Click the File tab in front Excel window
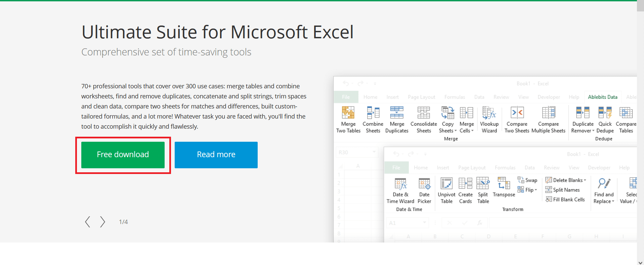This screenshot has height=265, width=644. click(396, 168)
